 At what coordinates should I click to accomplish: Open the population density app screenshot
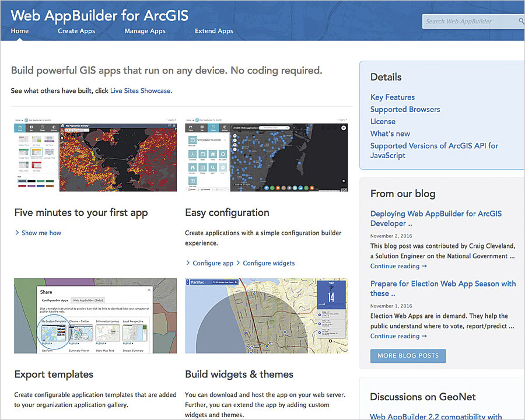[x=96, y=155]
